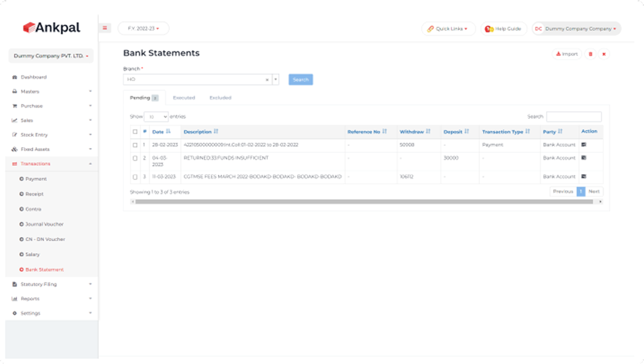The image size is (644, 364).
Task: Open the Show entries count dropdown
Action: 156,117
